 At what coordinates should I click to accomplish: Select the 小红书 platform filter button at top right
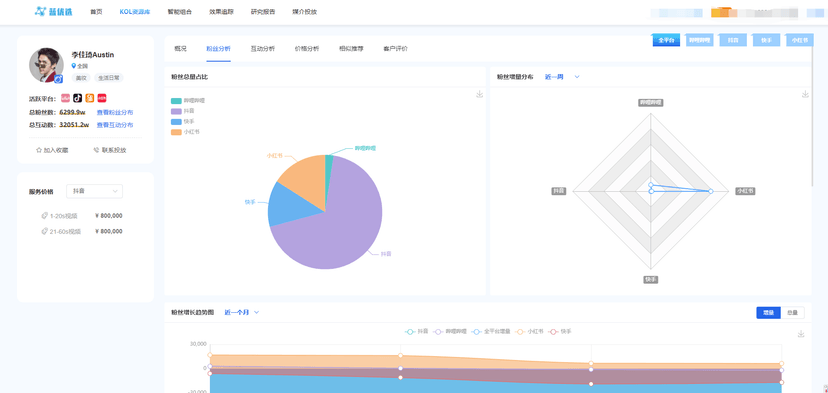[800, 40]
